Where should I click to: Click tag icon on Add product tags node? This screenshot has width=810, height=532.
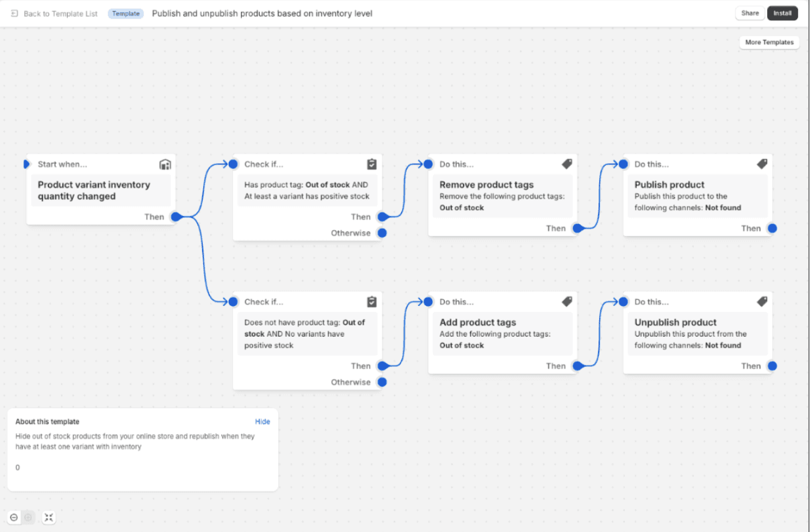[x=567, y=302]
